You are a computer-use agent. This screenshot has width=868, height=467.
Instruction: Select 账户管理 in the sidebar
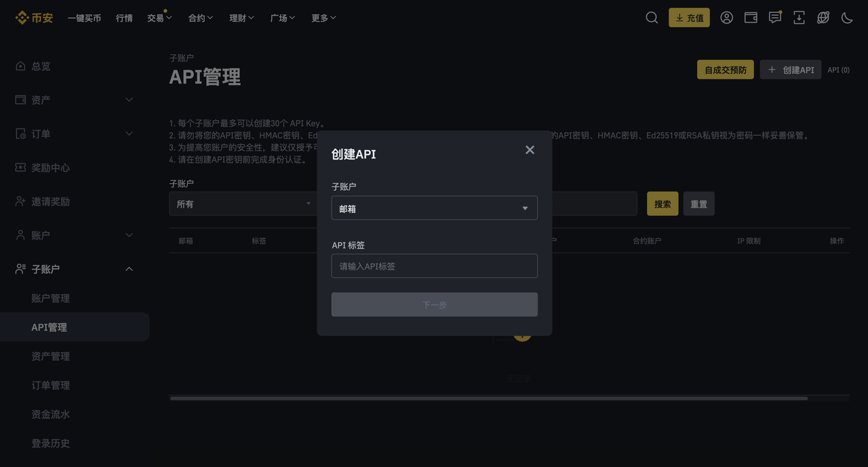point(50,298)
